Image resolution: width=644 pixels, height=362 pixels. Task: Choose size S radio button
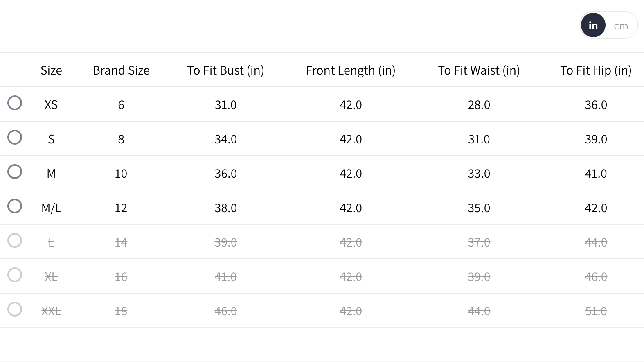(x=15, y=137)
